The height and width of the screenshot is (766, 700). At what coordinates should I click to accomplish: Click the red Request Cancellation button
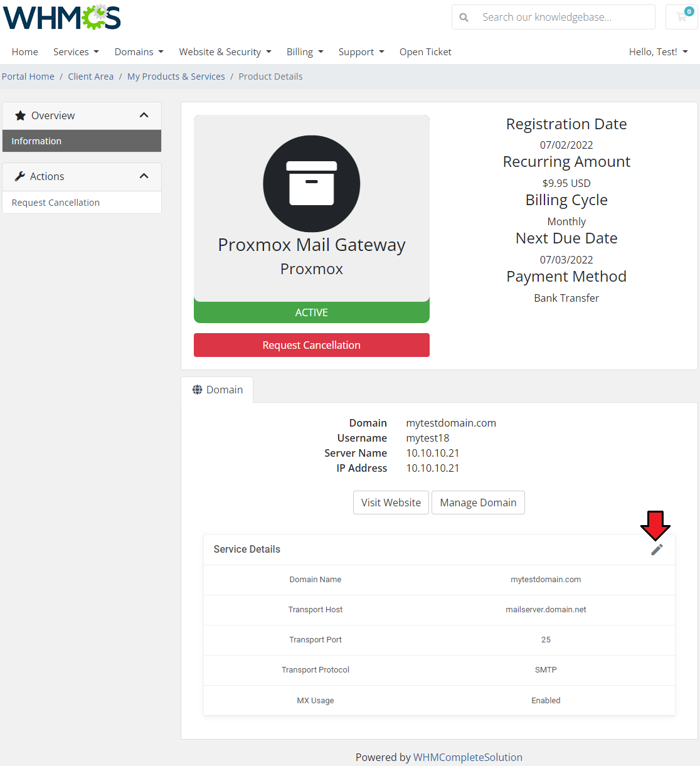tap(312, 345)
